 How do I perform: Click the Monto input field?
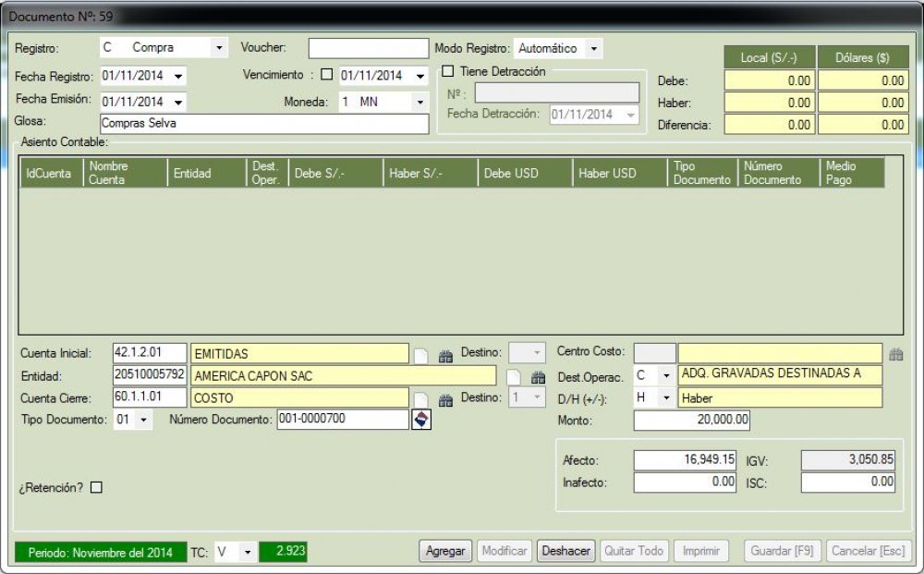pyautogui.click(x=692, y=421)
